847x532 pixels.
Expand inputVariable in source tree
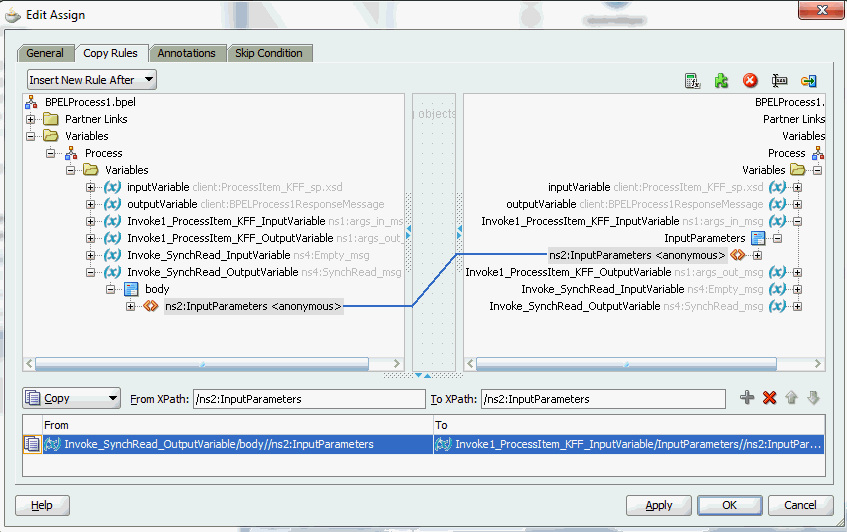[91, 187]
